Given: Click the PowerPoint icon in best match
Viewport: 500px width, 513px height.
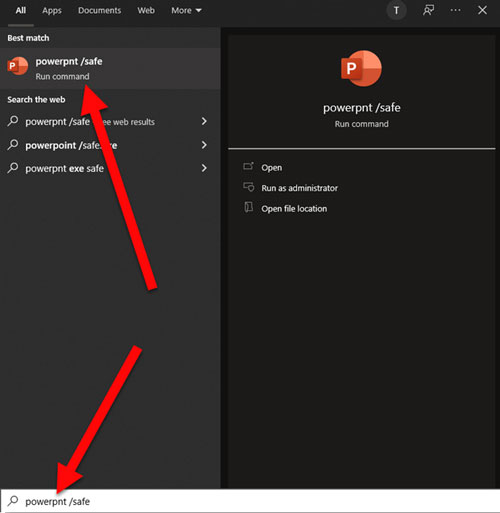Looking at the screenshot, I should click(x=18, y=66).
